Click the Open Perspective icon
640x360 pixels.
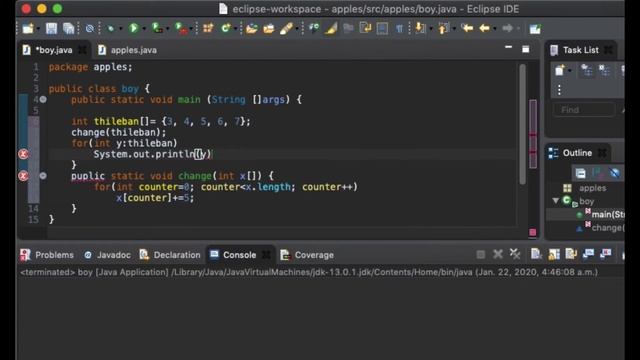click(535, 29)
